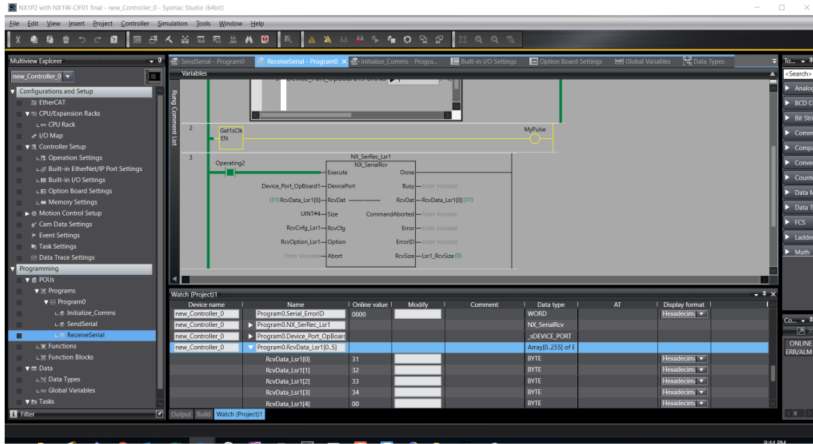Collapse Program0.RcvData_Lsr1[0..5] watch row
Image resolution: width=813 pixels, height=444 pixels.
pyautogui.click(x=250, y=348)
